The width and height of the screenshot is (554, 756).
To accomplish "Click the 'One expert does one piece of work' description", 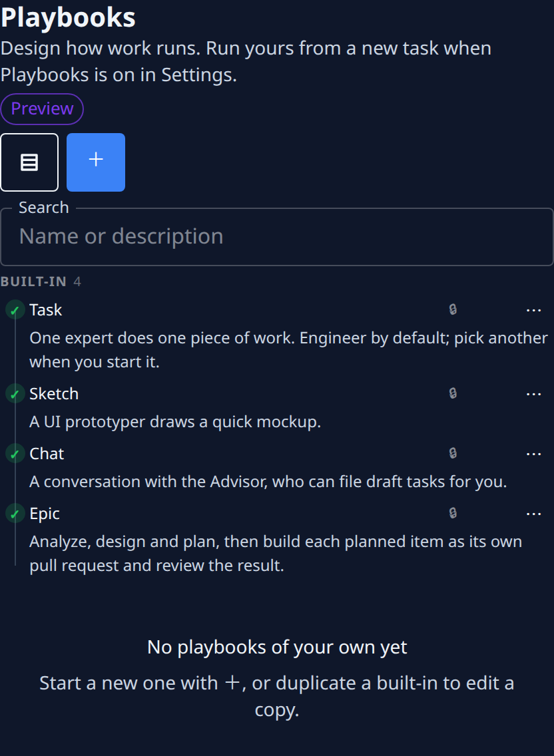I will (x=288, y=349).
